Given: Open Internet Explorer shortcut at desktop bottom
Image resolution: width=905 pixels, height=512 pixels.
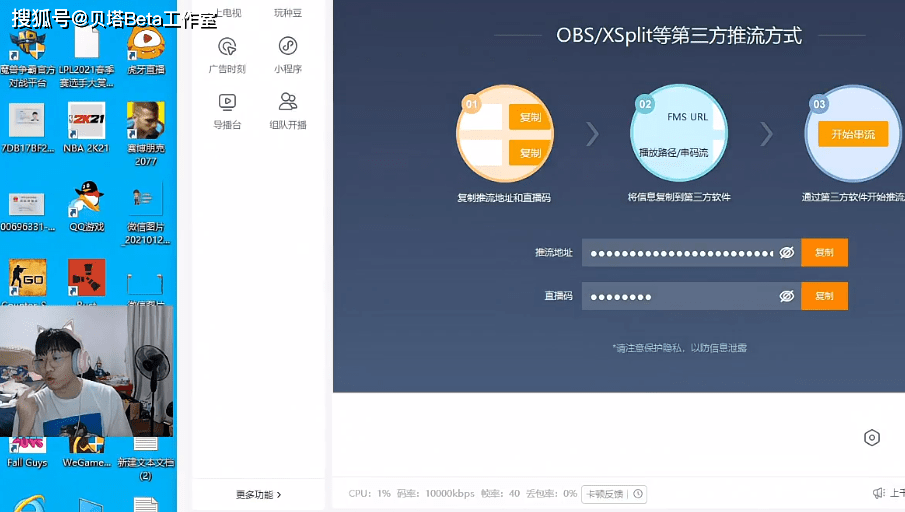Looking at the screenshot, I should (x=27, y=503).
